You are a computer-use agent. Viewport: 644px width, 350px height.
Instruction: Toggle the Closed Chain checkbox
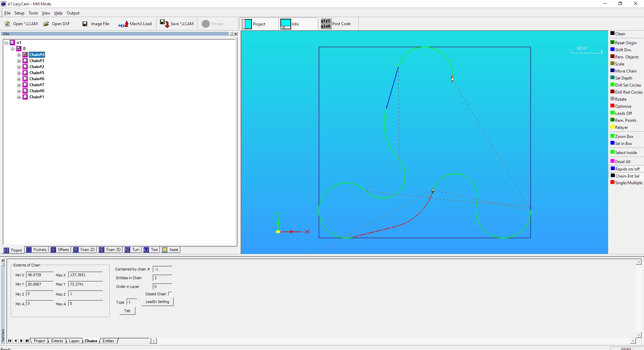[170, 294]
